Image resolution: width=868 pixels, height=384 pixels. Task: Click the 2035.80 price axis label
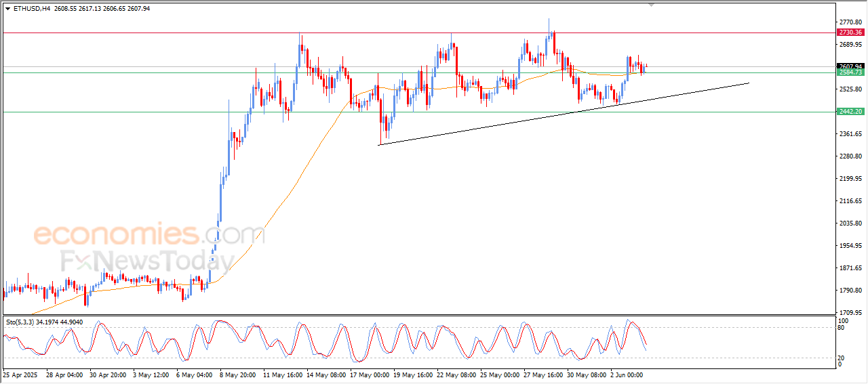point(850,223)
